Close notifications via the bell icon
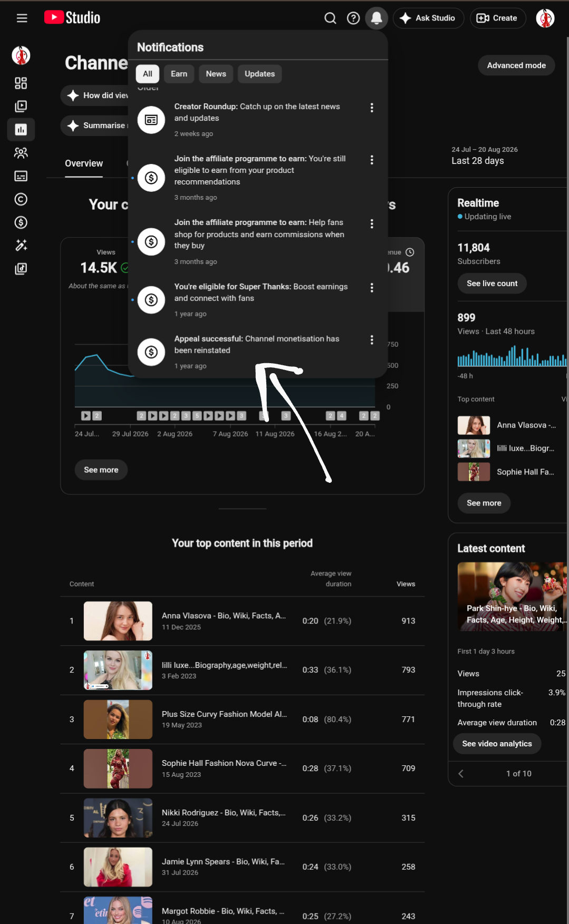 pyautogui.click(x=377, y=18)
